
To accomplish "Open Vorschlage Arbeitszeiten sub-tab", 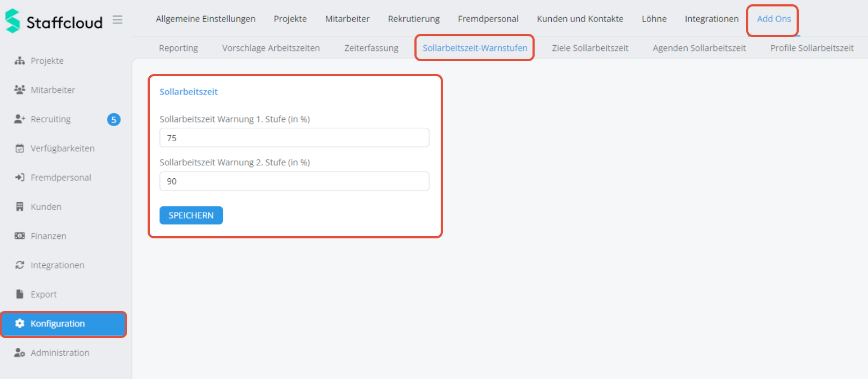I will coord(271,48).
